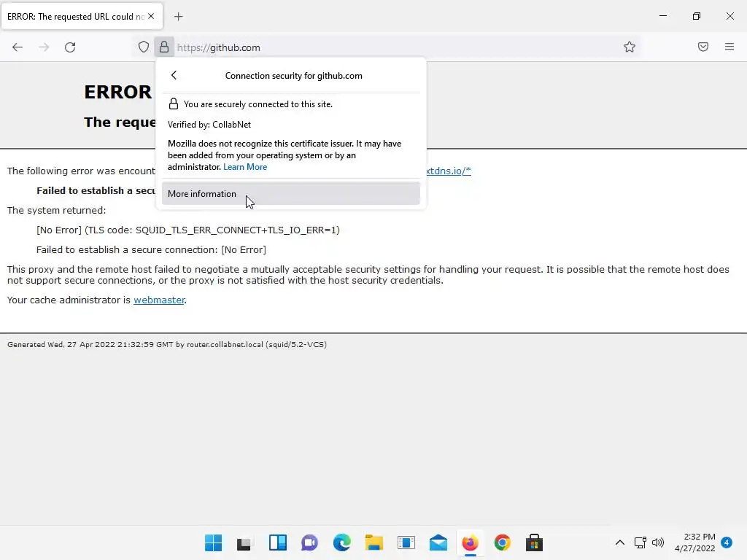
Task: Go back in the connection security panel
Action: 174,75
